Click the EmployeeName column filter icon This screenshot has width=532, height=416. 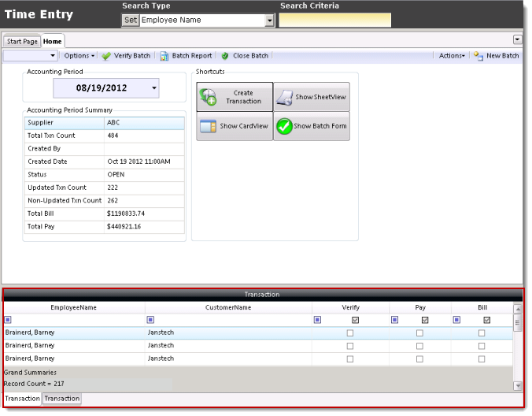click(x=8, y=320)
